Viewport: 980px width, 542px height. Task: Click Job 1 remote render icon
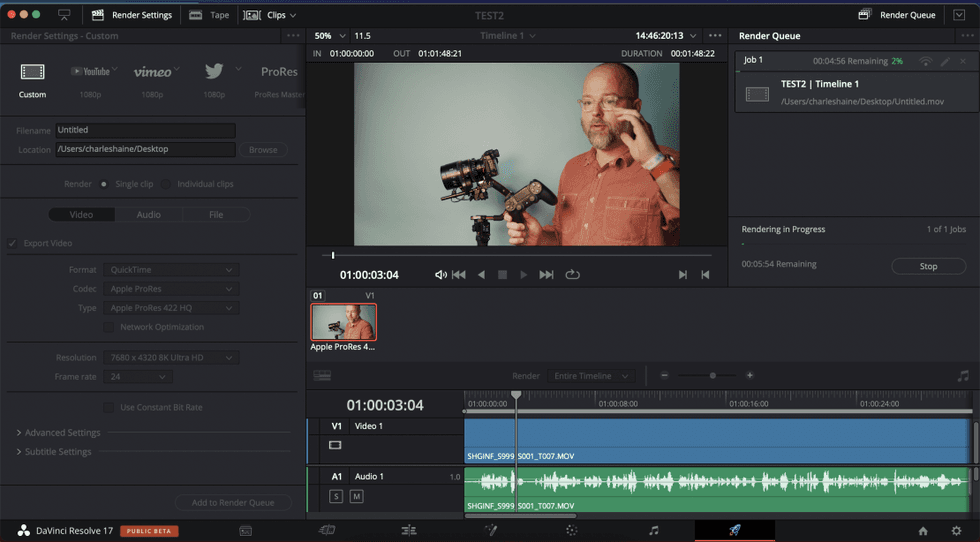[x=926, y=61]
